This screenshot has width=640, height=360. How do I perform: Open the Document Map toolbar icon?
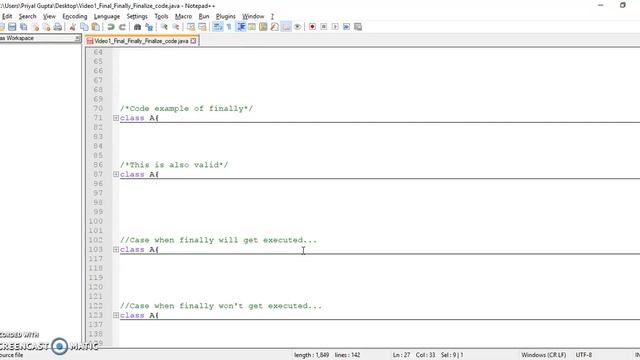[263, 27]
